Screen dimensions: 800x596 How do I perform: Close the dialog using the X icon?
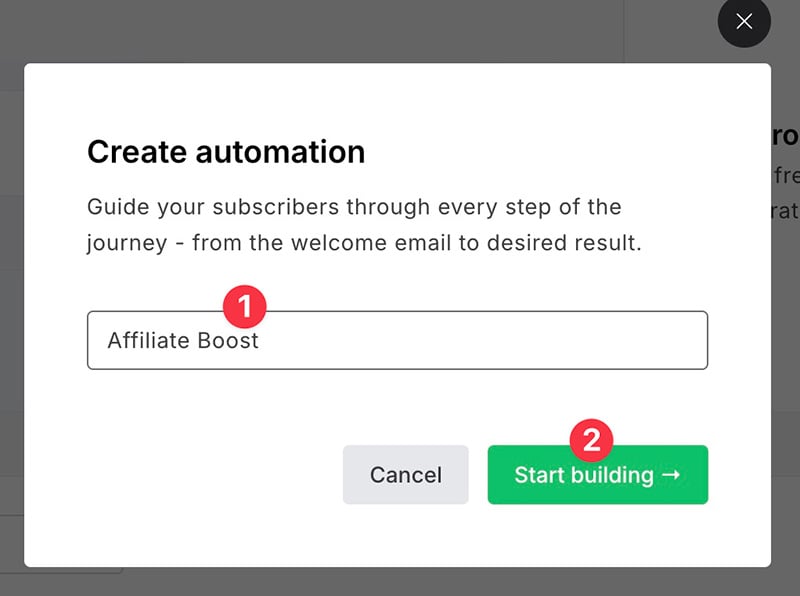click(744, 22)
